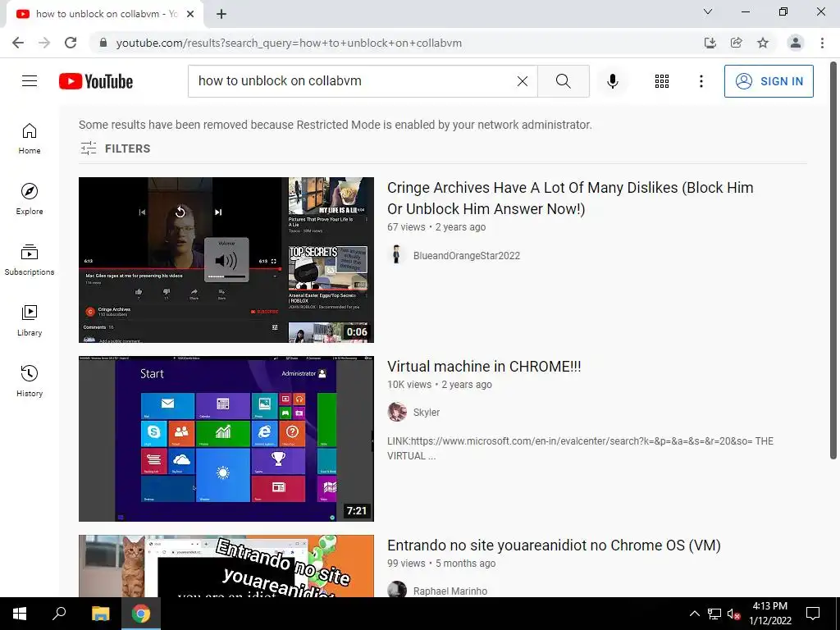This screenshot has width=840, height=630.
Task: Open the YouTube apps grid
Action: tap(662, 81)
